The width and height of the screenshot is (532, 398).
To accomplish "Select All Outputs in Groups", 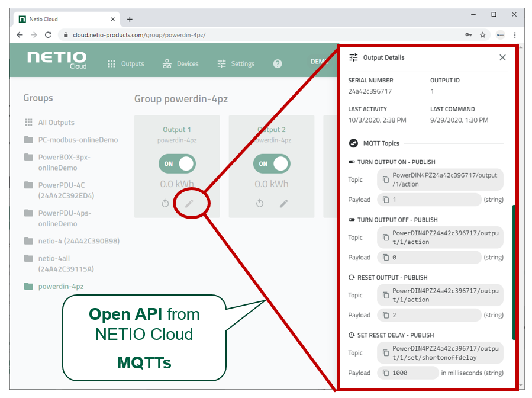I will click(50, 122).
